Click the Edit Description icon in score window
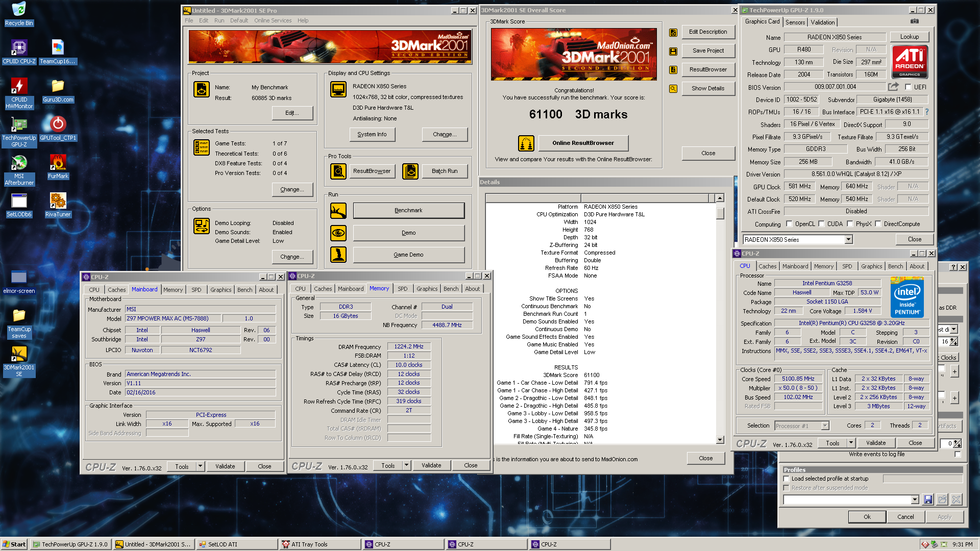980x551 pixels. (x=673, y=33)
